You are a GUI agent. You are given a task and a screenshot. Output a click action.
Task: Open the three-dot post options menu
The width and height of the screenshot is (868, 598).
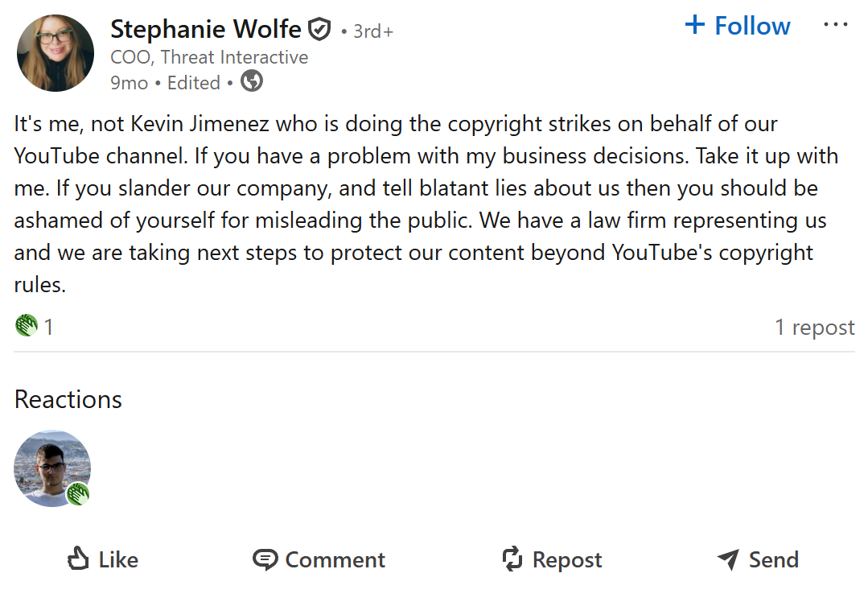pyautogui.click(x=836, y=25)
